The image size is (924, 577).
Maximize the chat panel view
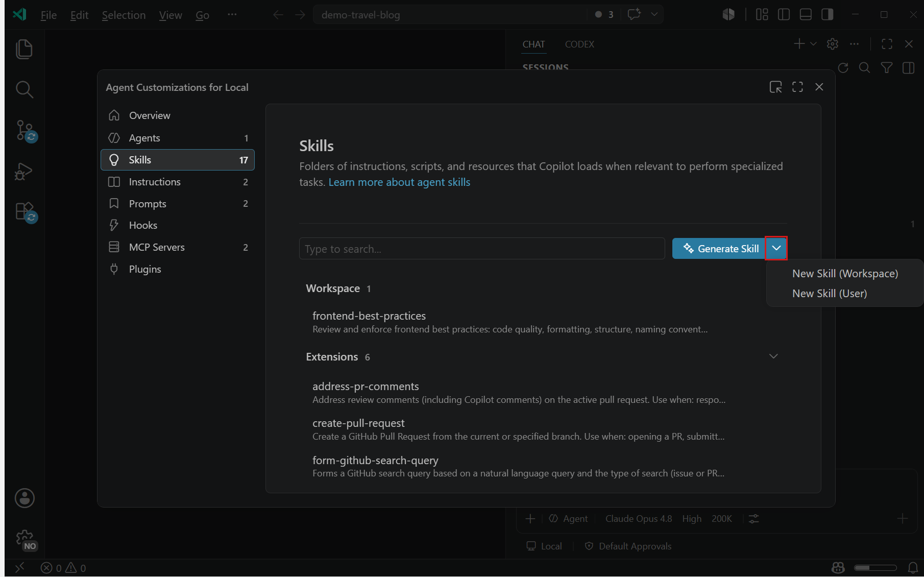pyautogui.click(x=887, y=44)
